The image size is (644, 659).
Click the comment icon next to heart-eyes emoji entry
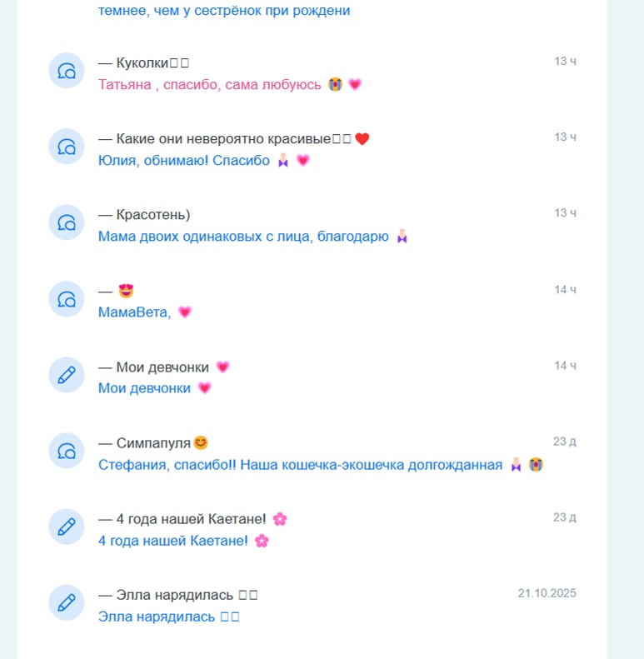point(67,299)
